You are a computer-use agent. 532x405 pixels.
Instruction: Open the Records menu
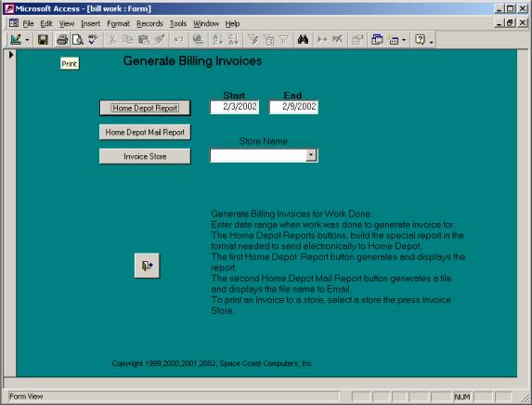[x=149, y=23]
